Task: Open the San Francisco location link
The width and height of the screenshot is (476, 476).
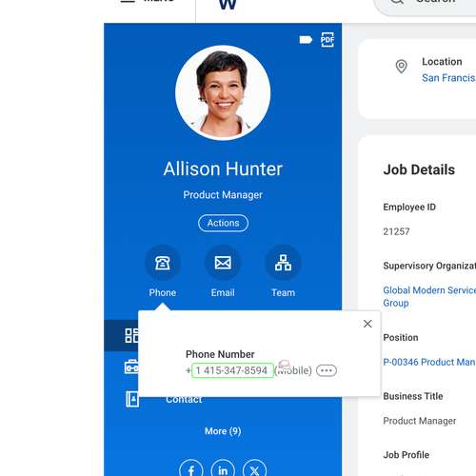Action: (448, 78)
